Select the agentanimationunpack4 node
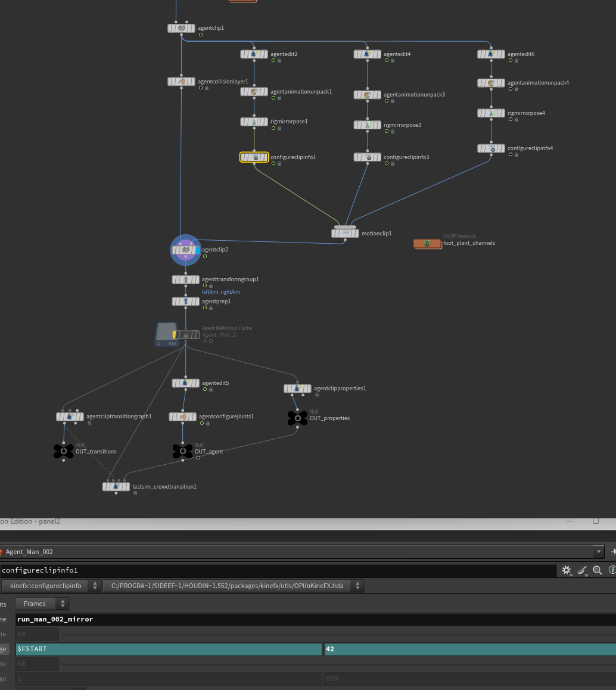 click(491, 83)
